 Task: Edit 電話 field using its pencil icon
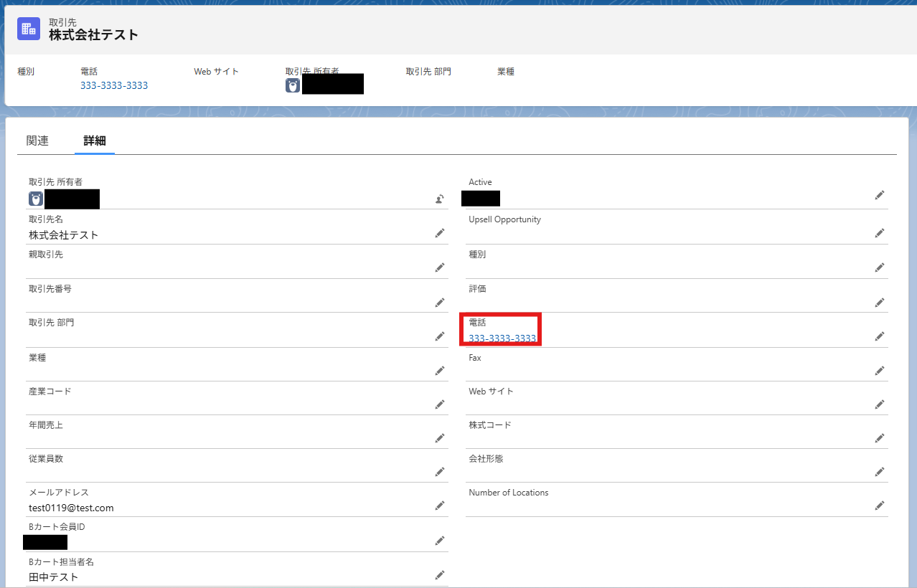point(880,336)
